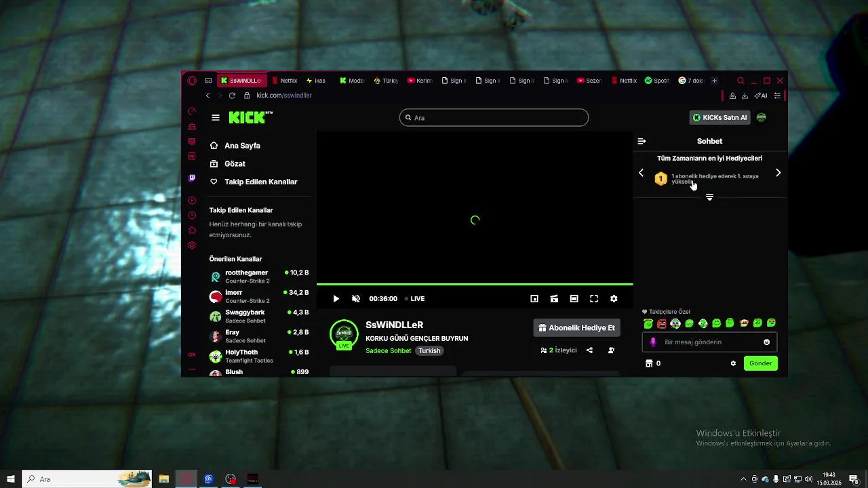The width and height of the screenshot is (868, 488).
Task: Open Twitch in Opera sidebar
Action: point(192,178)
